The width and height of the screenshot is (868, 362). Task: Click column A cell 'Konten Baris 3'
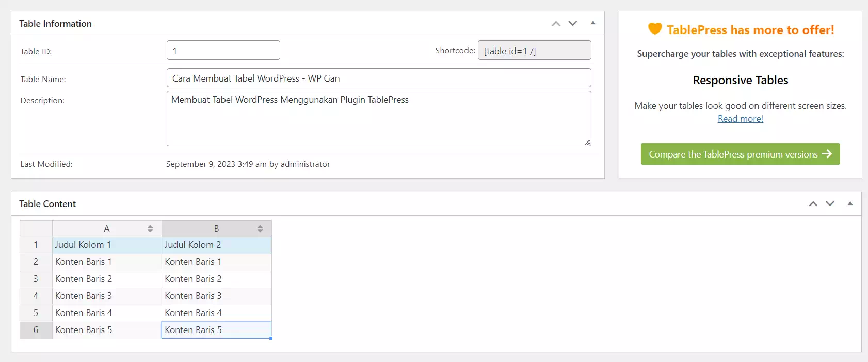coord(107,296)
